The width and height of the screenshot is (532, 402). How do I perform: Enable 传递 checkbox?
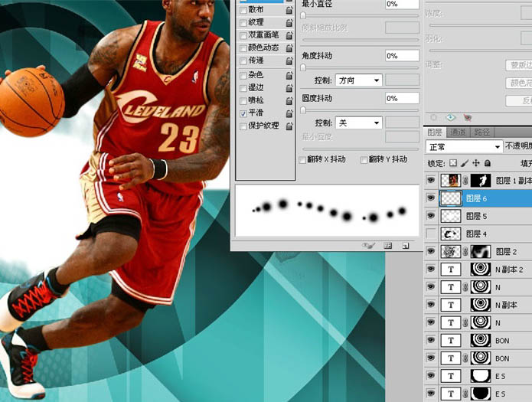243,61
